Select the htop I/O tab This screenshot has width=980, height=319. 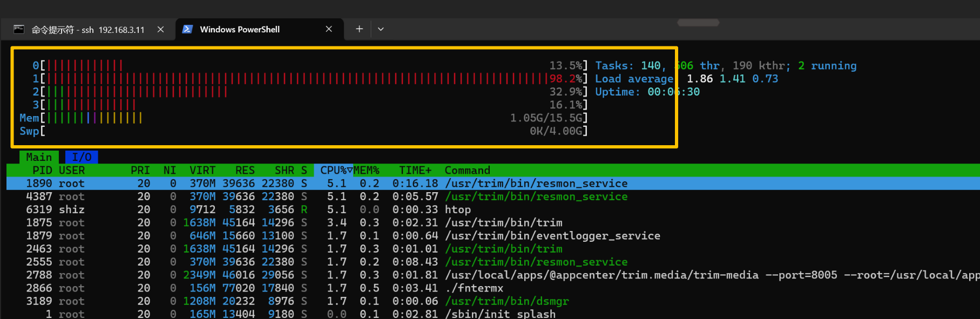coord(82,157)
